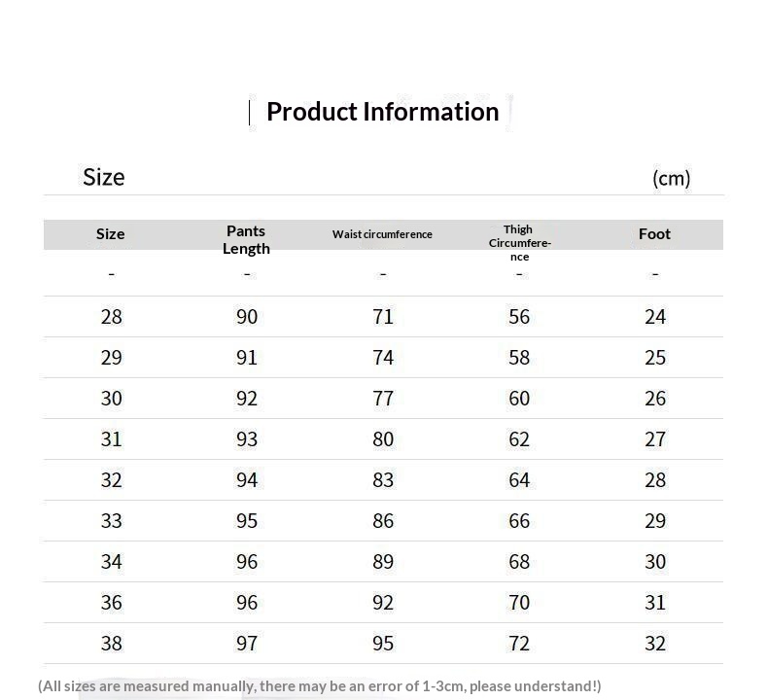Select the Thigh Circumference column header
This screenshot has height=700, width=768.
[519, 243]
